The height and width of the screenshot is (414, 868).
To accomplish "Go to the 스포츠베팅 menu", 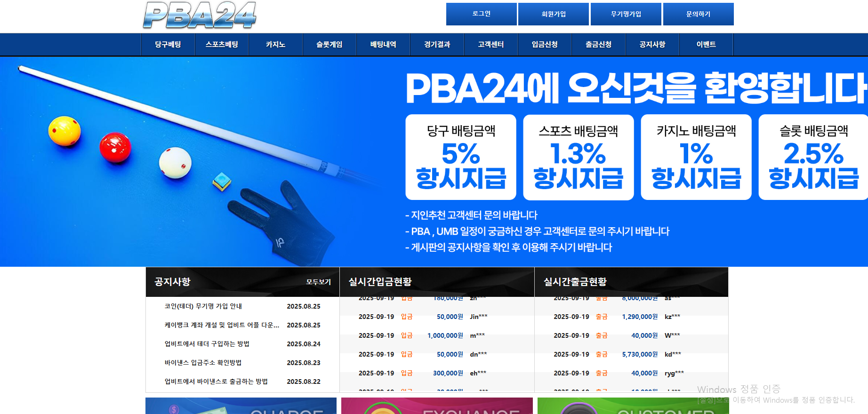I will [x=222, y=45].
